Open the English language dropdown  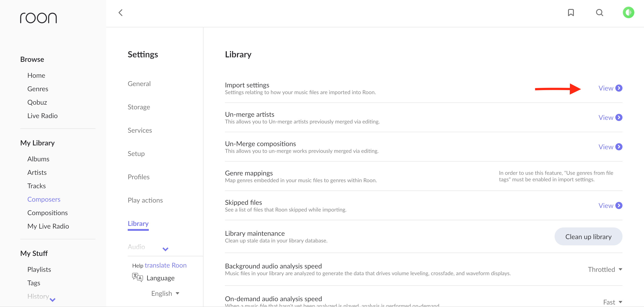click(165, 293)
